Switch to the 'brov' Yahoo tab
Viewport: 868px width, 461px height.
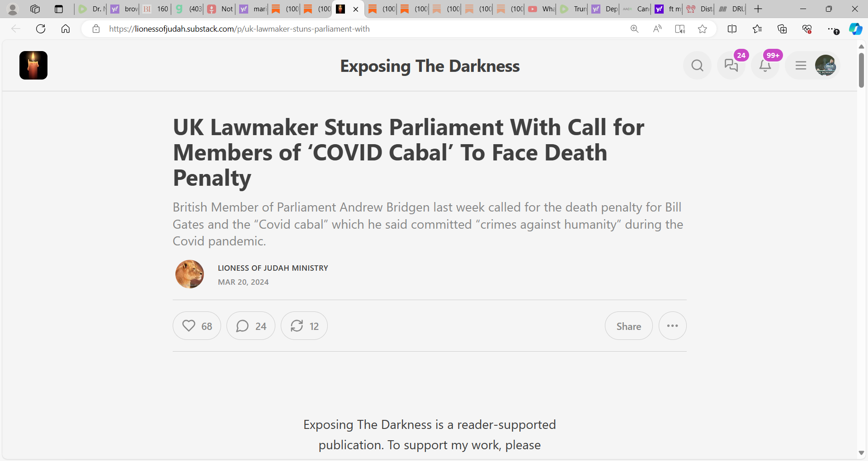(123, 9)
